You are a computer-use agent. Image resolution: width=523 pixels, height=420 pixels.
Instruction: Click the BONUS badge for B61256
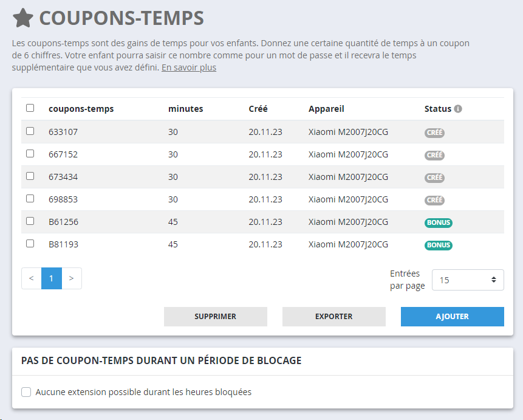pos(439,222)
